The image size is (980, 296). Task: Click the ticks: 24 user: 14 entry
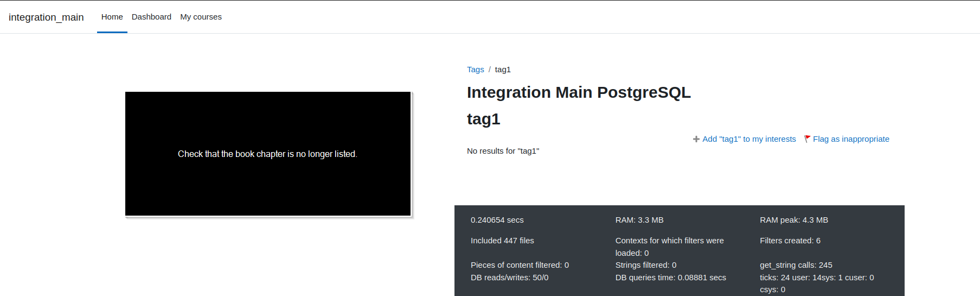[x=817, y=284]
